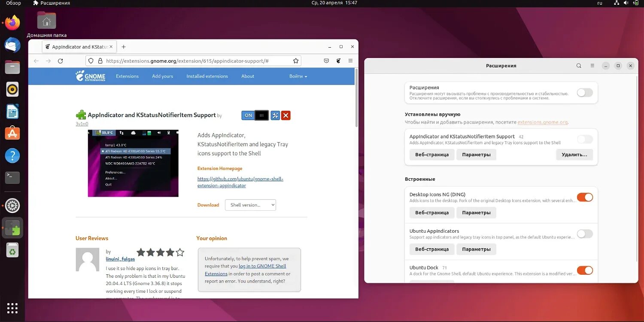The height and width of the screenshot is (322, 644).
Task: Click the extension screenshot thumbnail
Action: [x=133, y=163]
